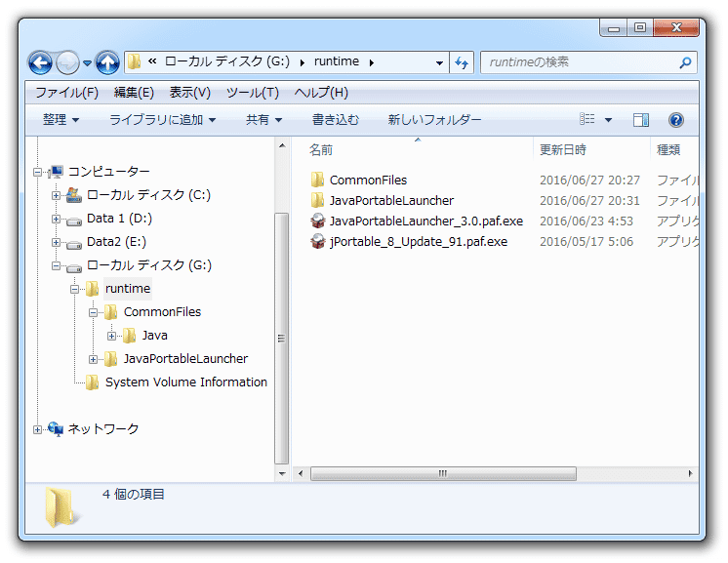Image resolution: width=728 pixels, height=563 pixels.
Task: Expand JavaPortableLauncher node in tree
Action: pos(93,359)
